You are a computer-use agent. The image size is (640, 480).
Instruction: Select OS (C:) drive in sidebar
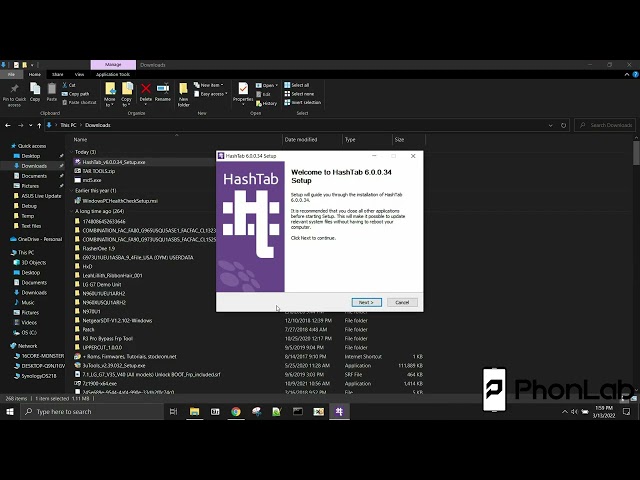29,333
